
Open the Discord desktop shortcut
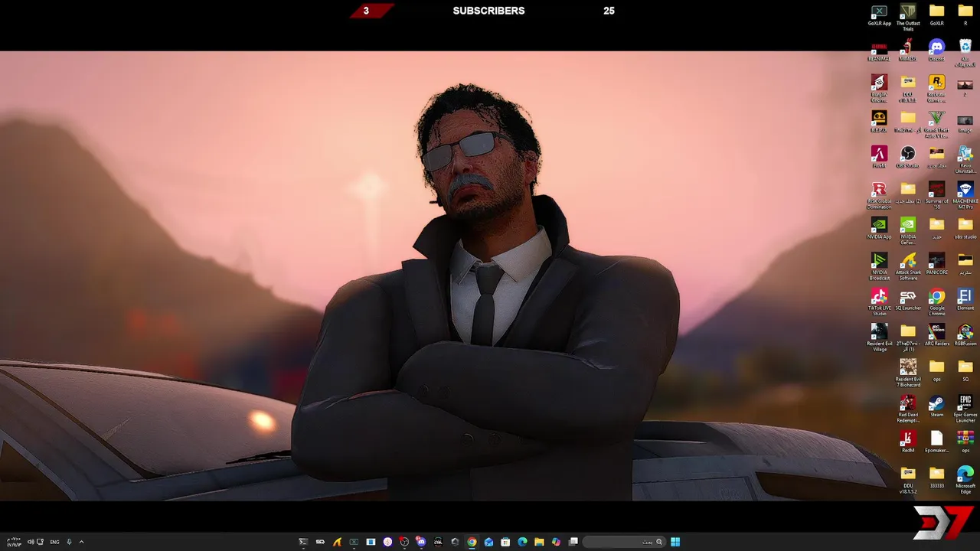[936, 51]
